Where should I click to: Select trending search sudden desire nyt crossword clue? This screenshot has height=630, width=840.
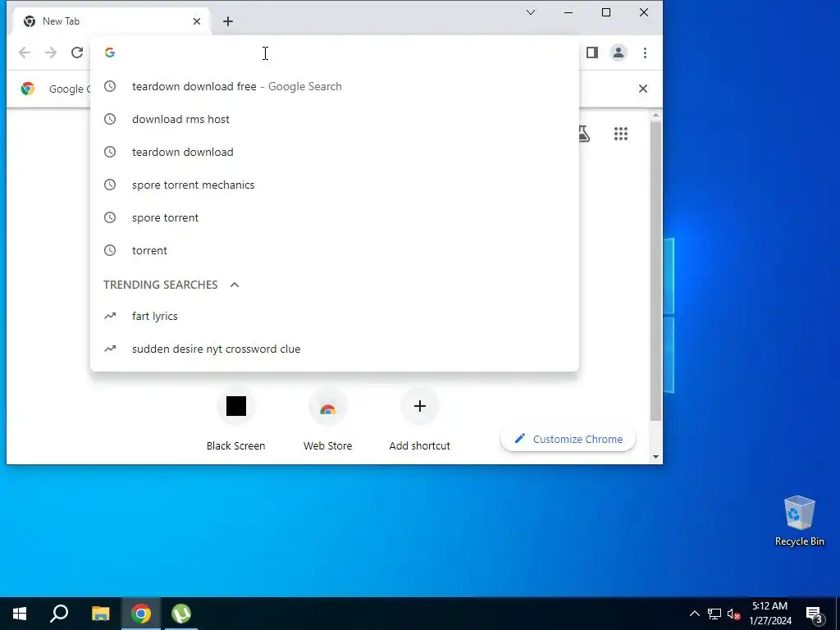point(335,349)
